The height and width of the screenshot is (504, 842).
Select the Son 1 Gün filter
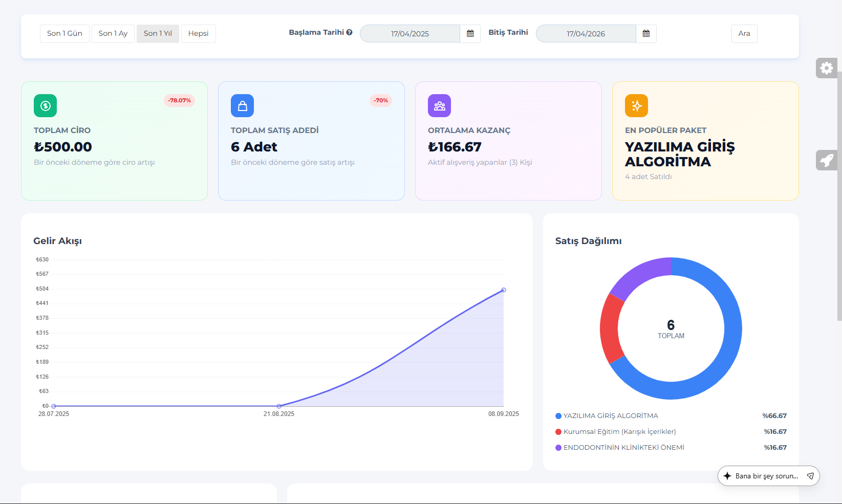tap(64, 34)
